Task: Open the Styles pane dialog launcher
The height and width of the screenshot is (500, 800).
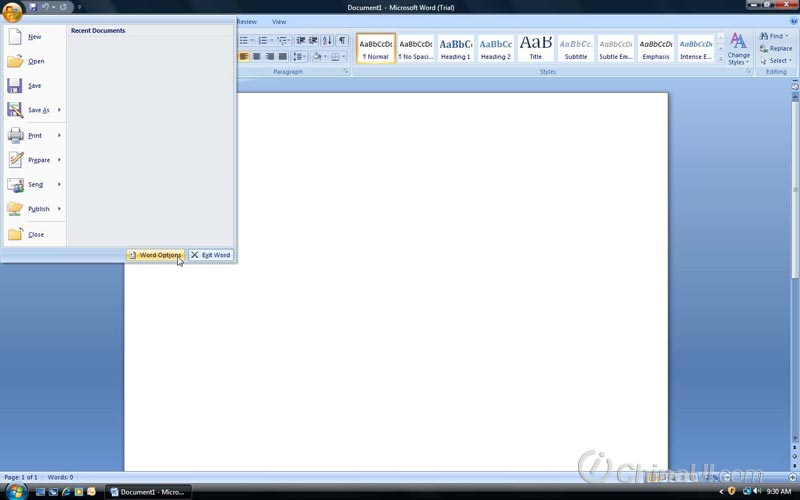Action: point(748,72)
